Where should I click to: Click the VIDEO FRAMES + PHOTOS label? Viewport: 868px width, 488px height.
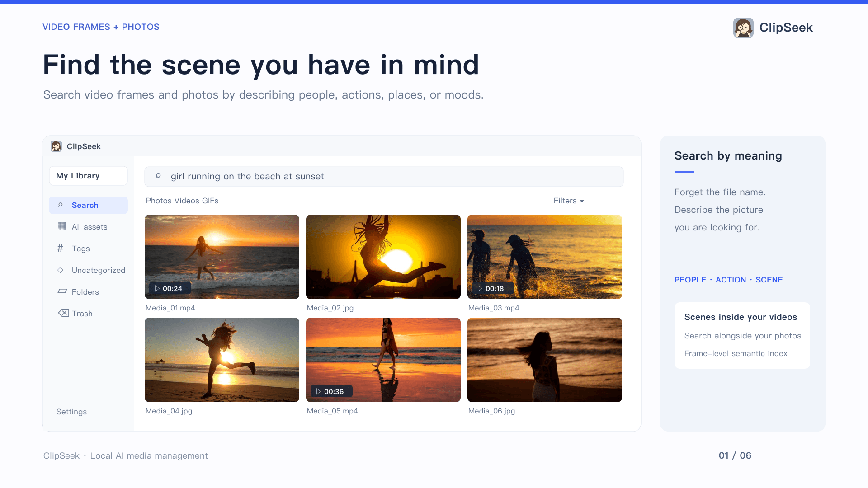pyautogui.click(x=101, y=27)
